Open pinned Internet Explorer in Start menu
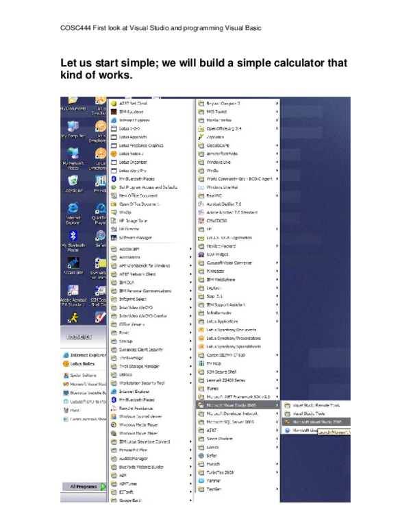 [85, 355]
